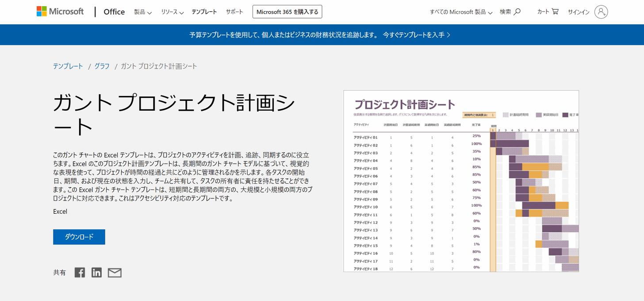This screenshot has height=301, width=644.
Task: Open the テンプレート menu item
Action: pyautogui.click(x=204, y=12)
